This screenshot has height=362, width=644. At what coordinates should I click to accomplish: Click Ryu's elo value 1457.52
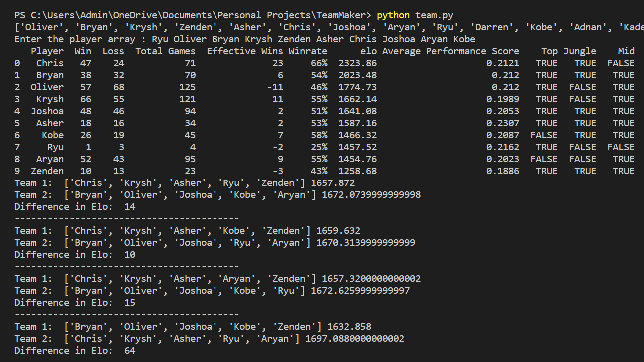358,147
